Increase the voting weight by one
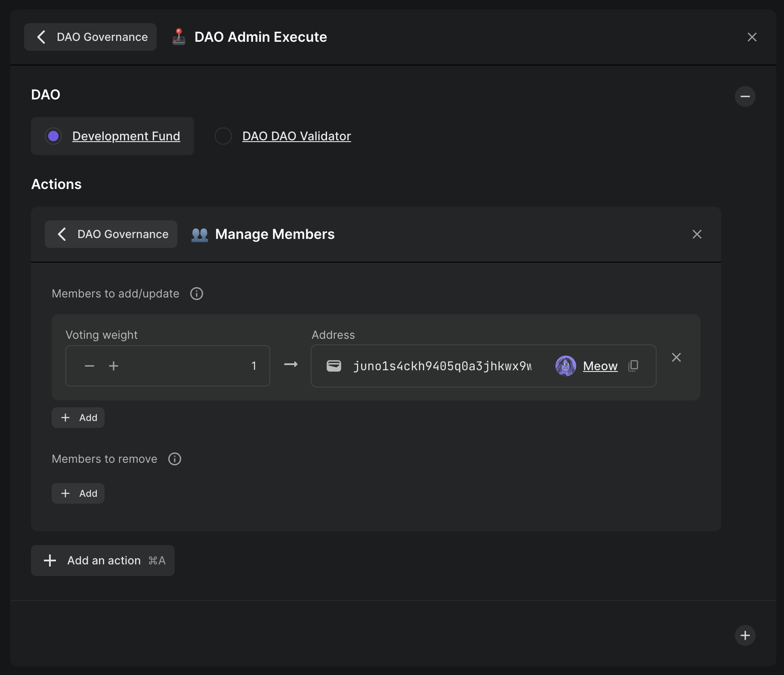The height and width of the screenshot is (675, 784). pyautogui.click(x=114, y=366)
